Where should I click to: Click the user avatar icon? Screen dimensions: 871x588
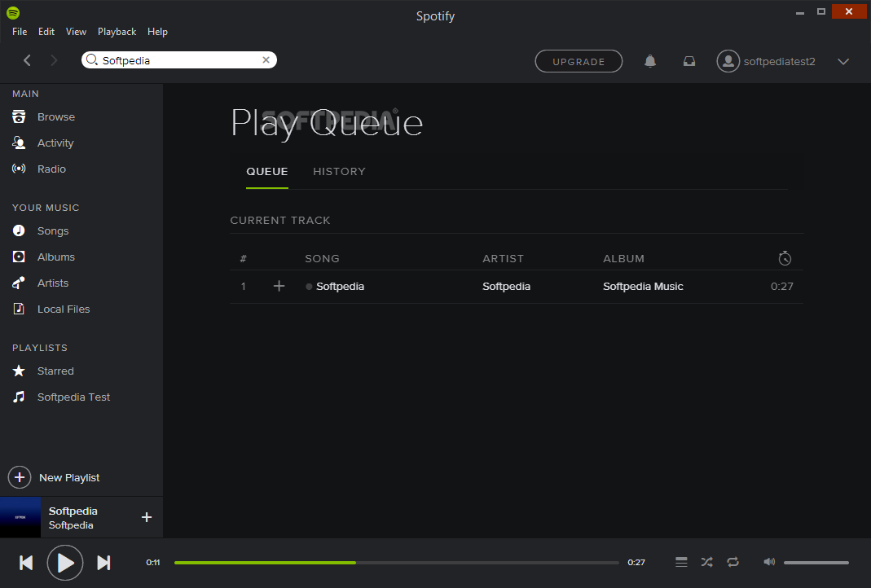click(x=728, y=61)
